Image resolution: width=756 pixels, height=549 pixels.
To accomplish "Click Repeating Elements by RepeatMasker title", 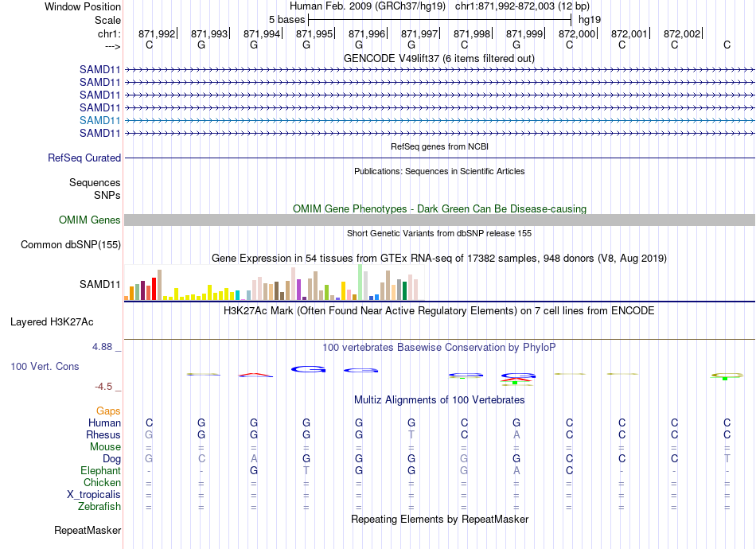I will [x=439, y=520].
